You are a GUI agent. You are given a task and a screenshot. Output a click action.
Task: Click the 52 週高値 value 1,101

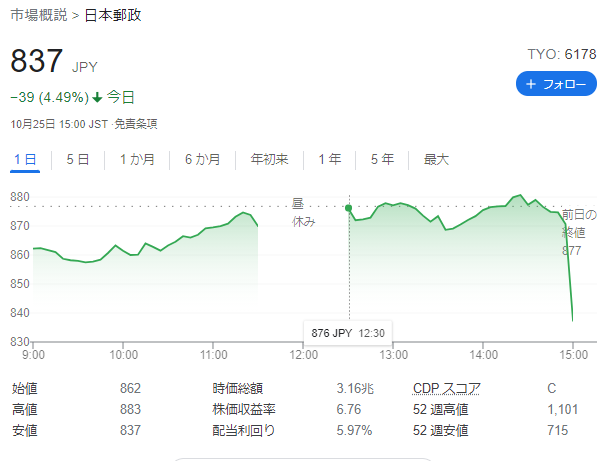click(563, 409)
